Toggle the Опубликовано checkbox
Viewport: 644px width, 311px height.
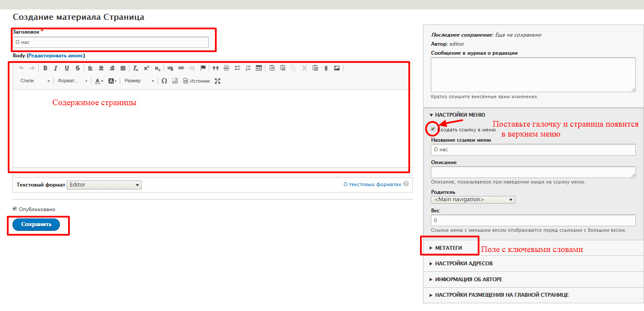click(x=15, y=209)
